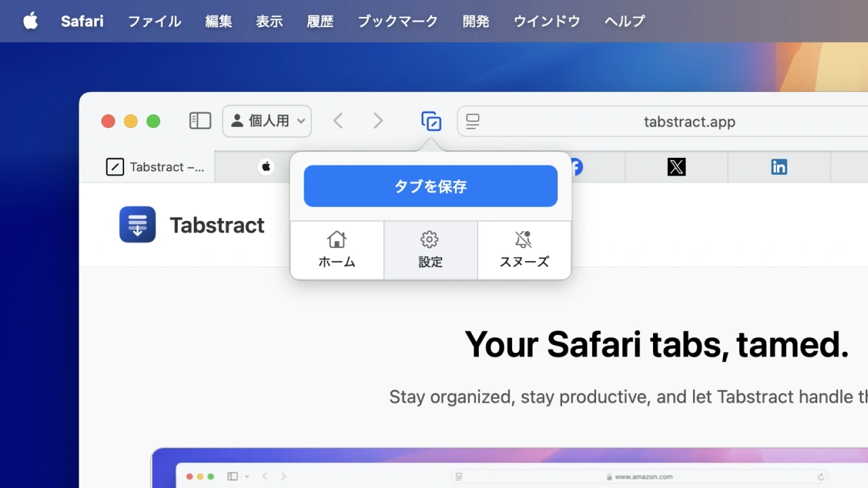Open the 履歴 menu

click(320, 21)
